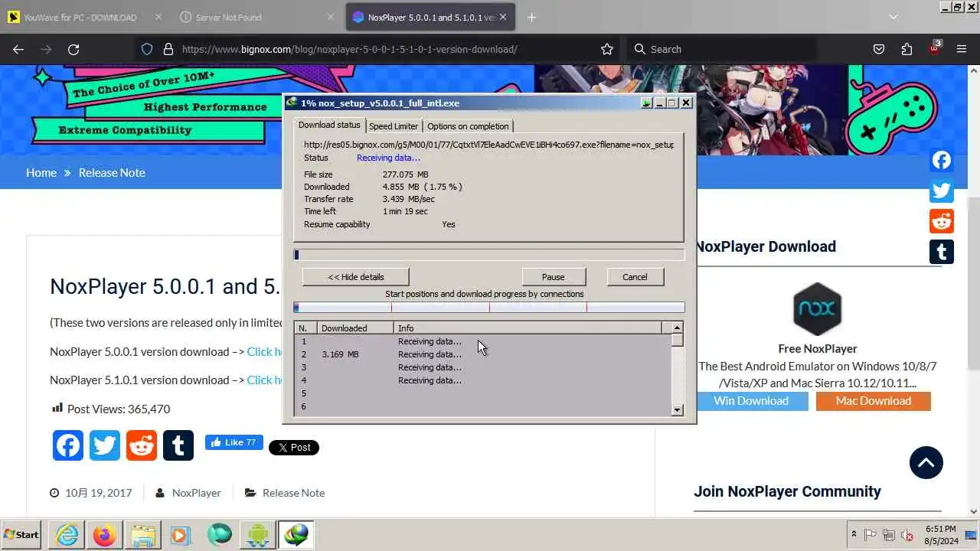Click the tray icon in IDM title bar
The height and width of the screenshot is (551, 980).
[647, 103]
